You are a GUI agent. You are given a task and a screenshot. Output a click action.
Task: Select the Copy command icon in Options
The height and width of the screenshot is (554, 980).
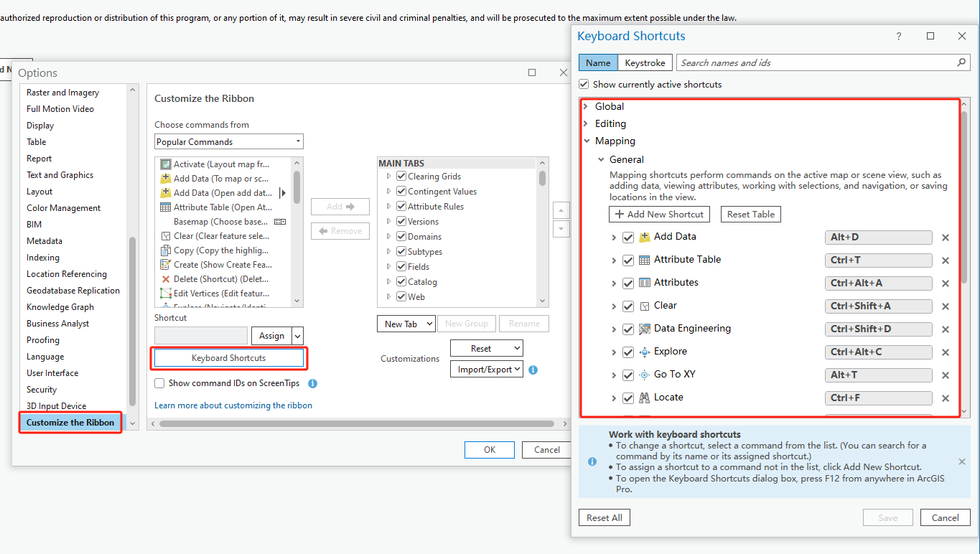click(x=166, y=250)
